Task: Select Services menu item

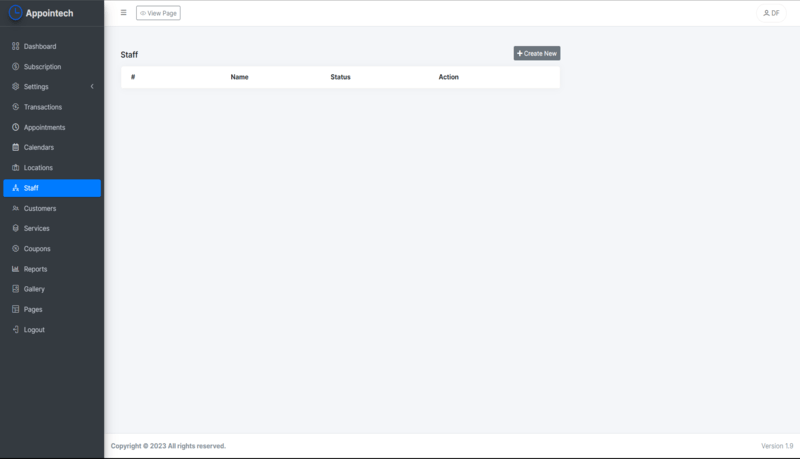Action: [x=36, y=228]
